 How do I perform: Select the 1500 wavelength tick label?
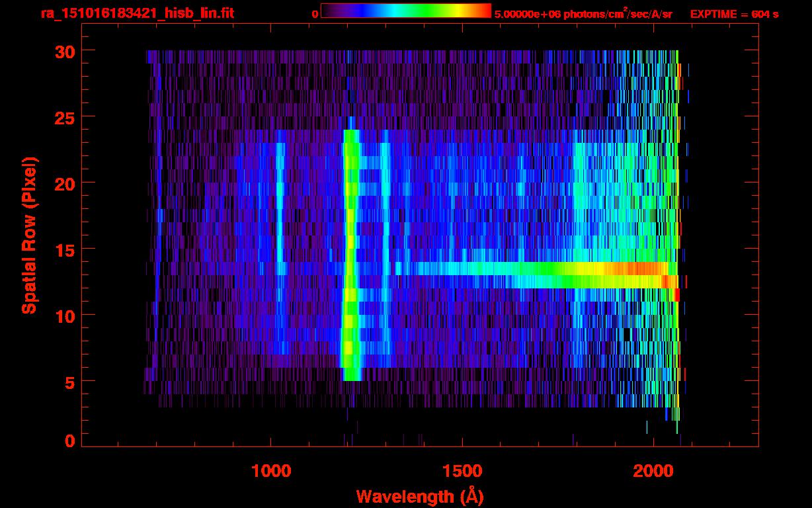[x=462, y=471]
